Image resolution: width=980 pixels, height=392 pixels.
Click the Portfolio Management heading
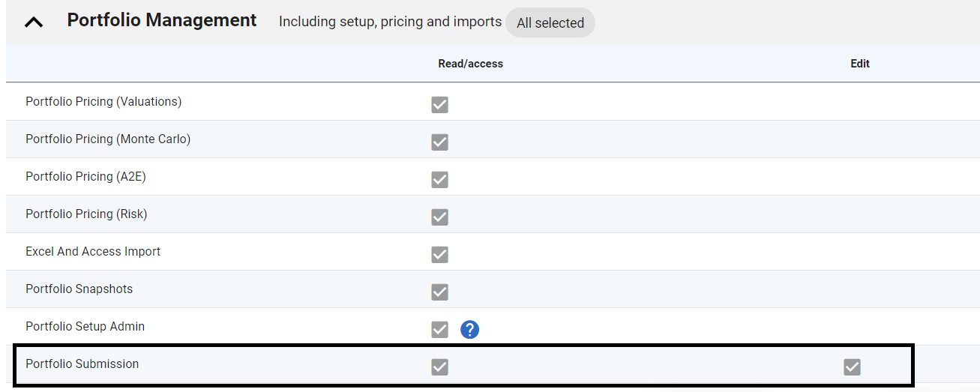tap(162, 20)
